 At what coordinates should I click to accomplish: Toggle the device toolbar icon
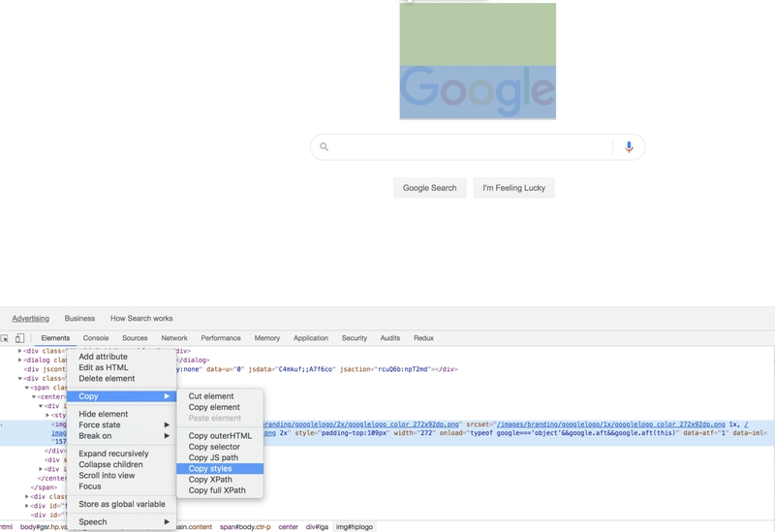click(19, 338)
